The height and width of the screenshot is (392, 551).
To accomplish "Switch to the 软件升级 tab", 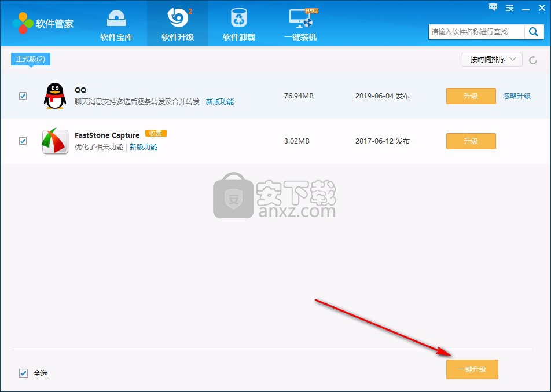I will point(178,24).
